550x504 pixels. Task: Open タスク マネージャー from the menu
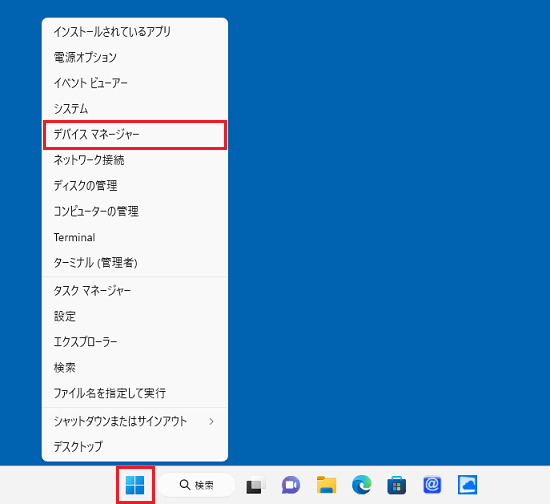click(135, 291)
